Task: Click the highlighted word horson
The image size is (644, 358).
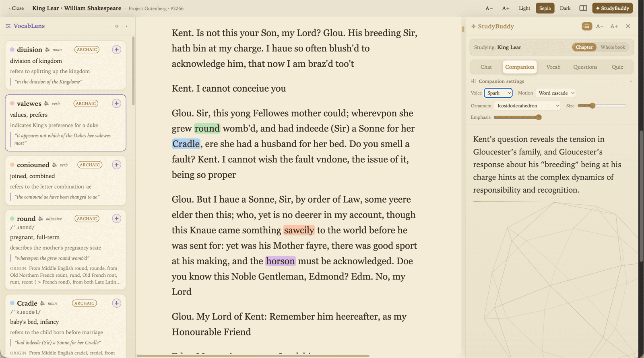Action: [x=281, y=261]
